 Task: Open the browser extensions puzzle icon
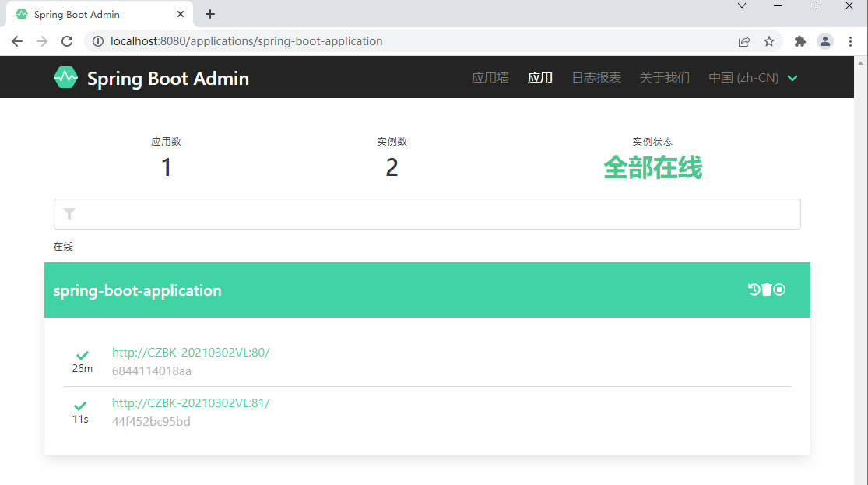[x=800, y=41]
